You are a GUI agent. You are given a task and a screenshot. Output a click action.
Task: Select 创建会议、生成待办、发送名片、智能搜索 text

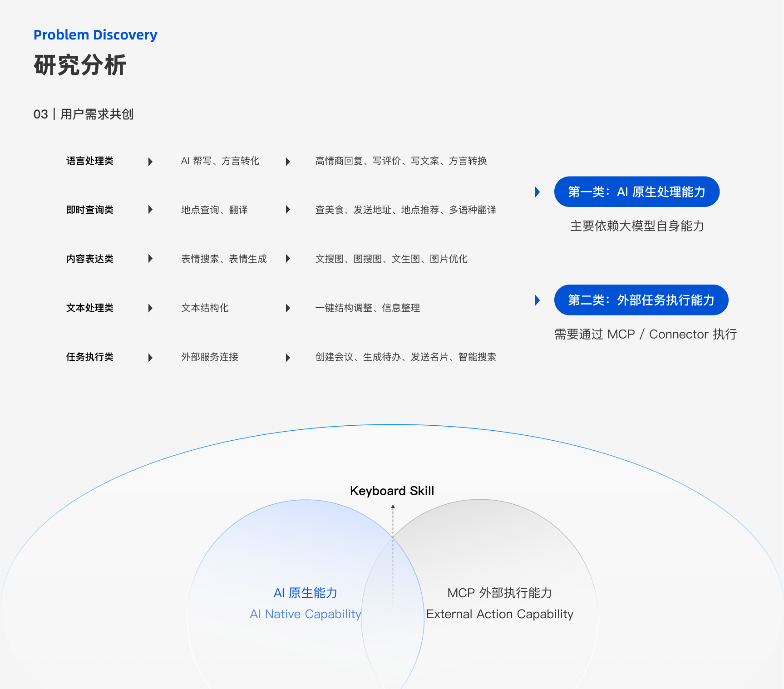pyautogui.click(x=406, y=357)
